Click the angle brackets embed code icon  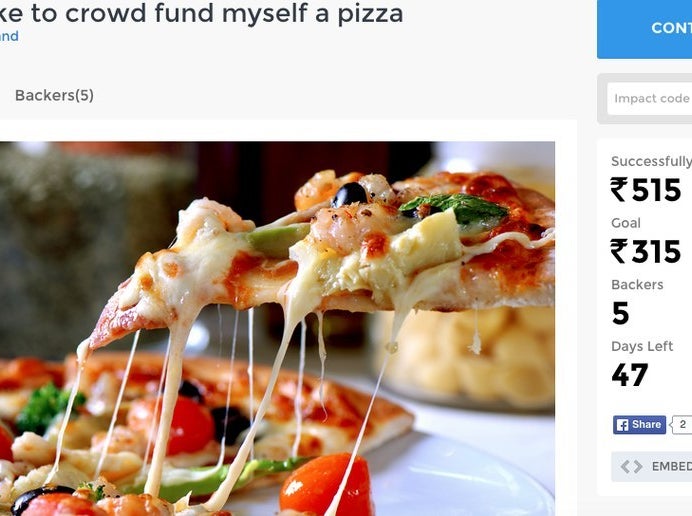[x=631, y=467]
